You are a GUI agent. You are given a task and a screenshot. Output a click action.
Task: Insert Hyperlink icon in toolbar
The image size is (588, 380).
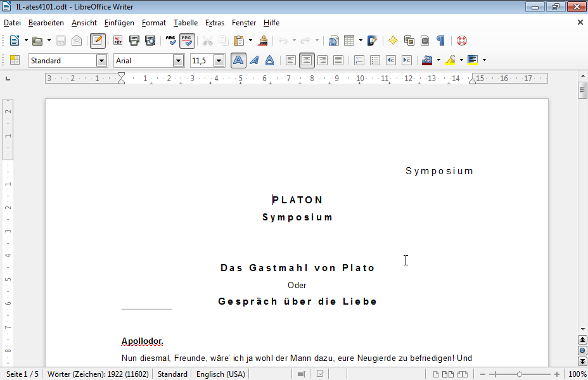[x=333, y=41]
